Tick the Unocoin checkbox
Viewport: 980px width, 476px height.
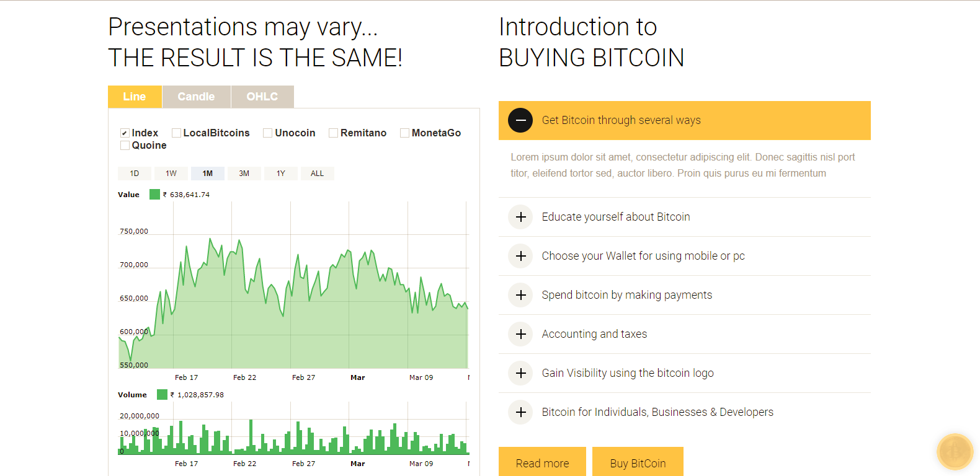point(268,133)
